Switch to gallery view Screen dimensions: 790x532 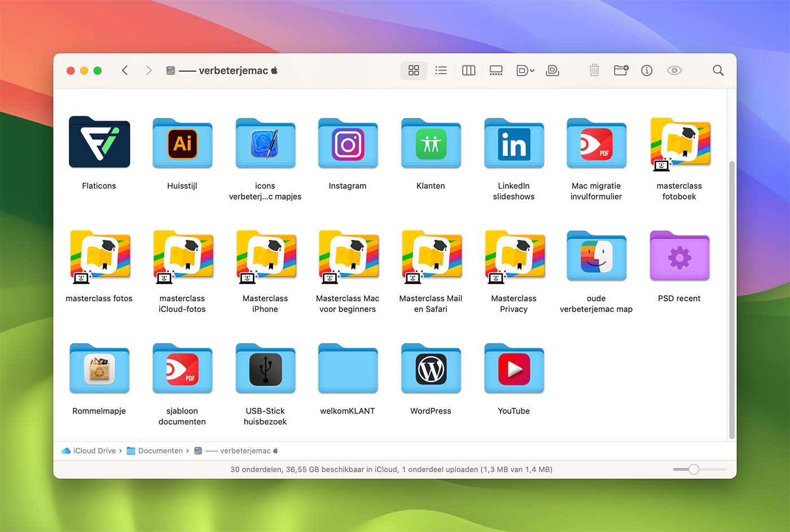click(x=496, y=70)
